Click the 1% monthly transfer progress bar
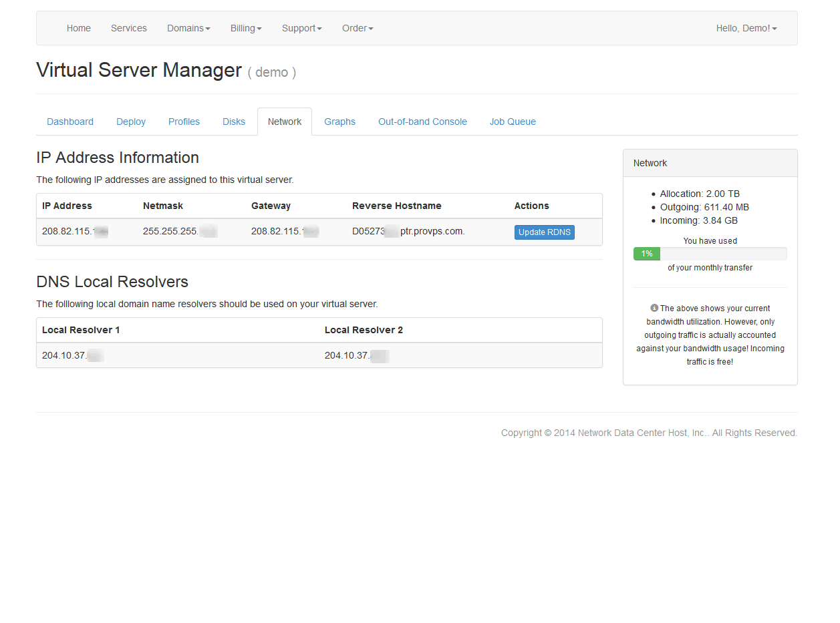The width and height of the screenshot is (840, 623). (710, 254)
